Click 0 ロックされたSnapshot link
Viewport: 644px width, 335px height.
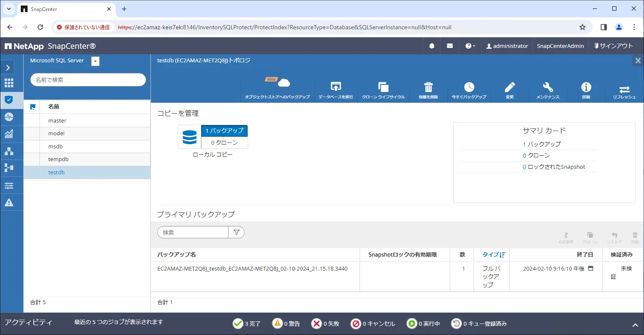[554, 167]
